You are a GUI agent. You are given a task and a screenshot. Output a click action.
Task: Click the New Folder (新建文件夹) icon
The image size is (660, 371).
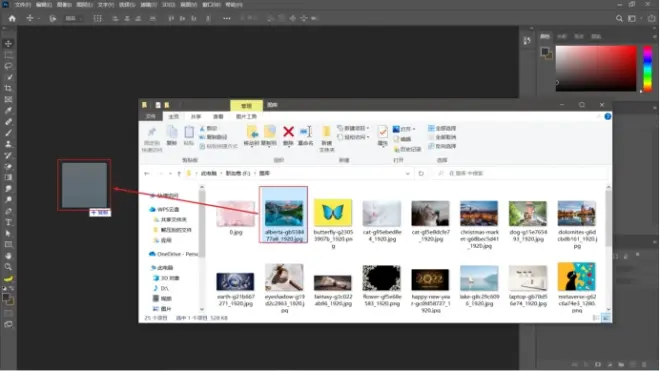[x=327, y=132]
